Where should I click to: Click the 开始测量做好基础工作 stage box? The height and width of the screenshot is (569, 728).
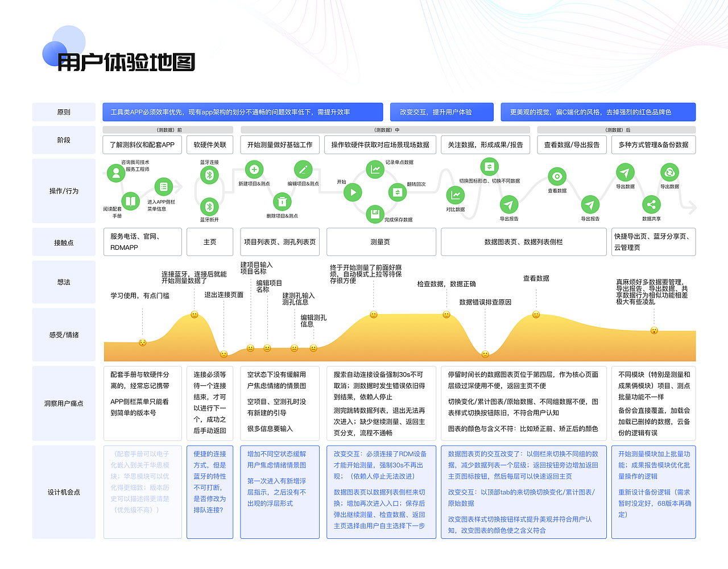click(280, 145)
